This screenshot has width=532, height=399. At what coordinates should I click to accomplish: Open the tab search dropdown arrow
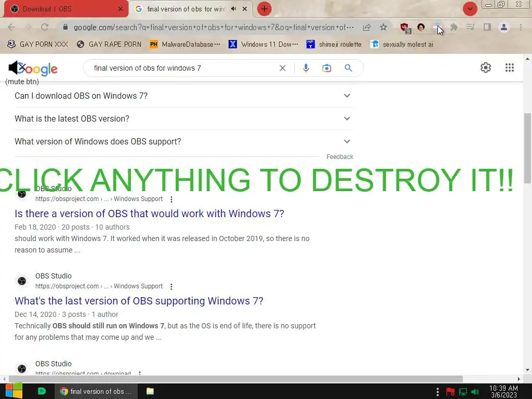[470, 9]
